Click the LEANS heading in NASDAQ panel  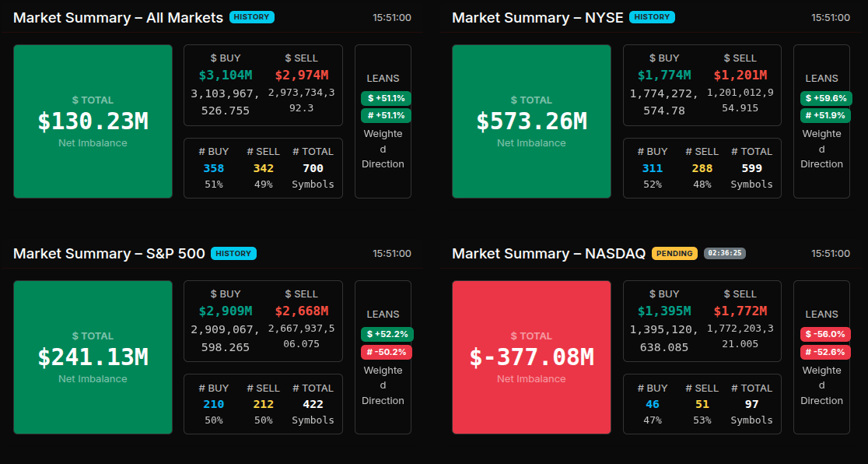click(821, 315)
